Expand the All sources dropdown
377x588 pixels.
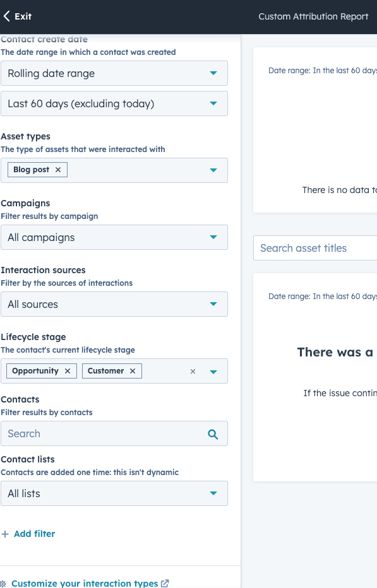point(213,304)
